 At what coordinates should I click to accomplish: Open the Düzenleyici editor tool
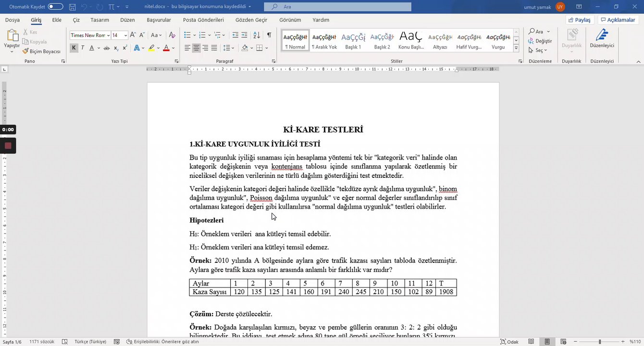point(602,38)
